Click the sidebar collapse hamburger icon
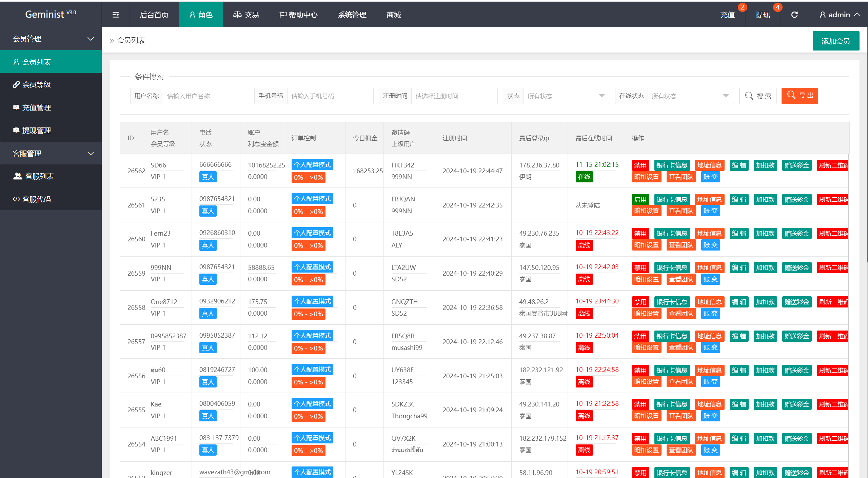Image resolution: width=868 pixels, height=478 pixels. [x=116, y=15]
